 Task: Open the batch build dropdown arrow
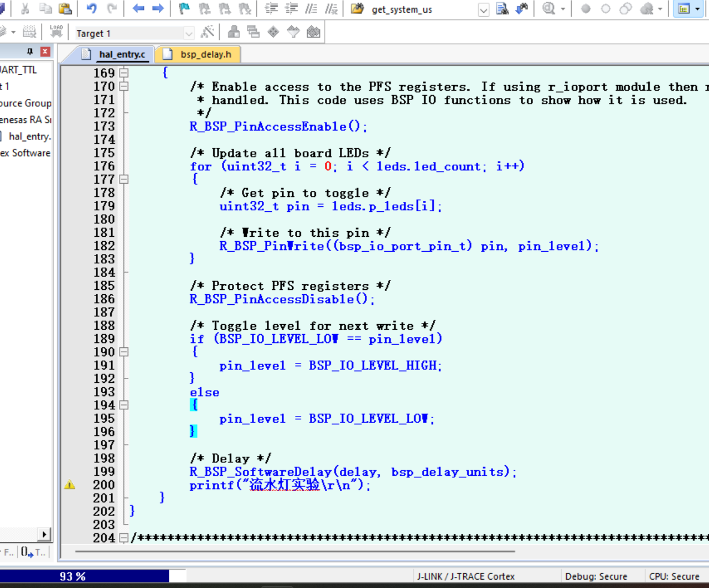(x=13, y=32)
